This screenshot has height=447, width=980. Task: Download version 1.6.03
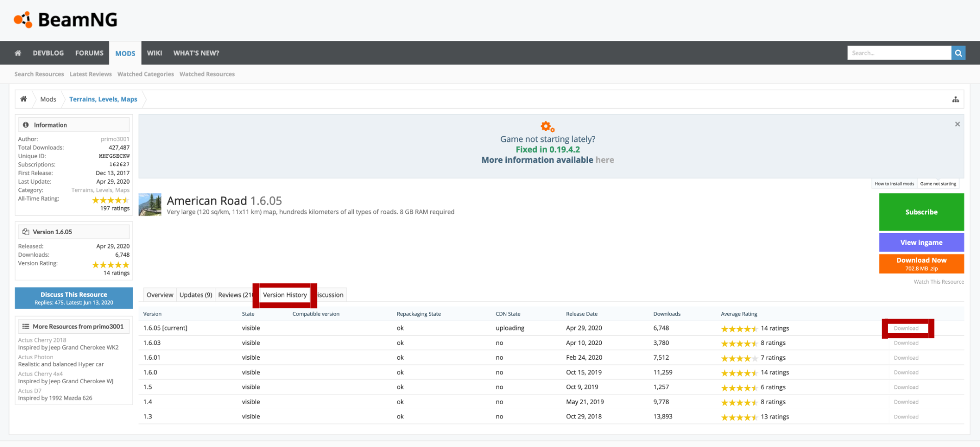pos(906,343)
